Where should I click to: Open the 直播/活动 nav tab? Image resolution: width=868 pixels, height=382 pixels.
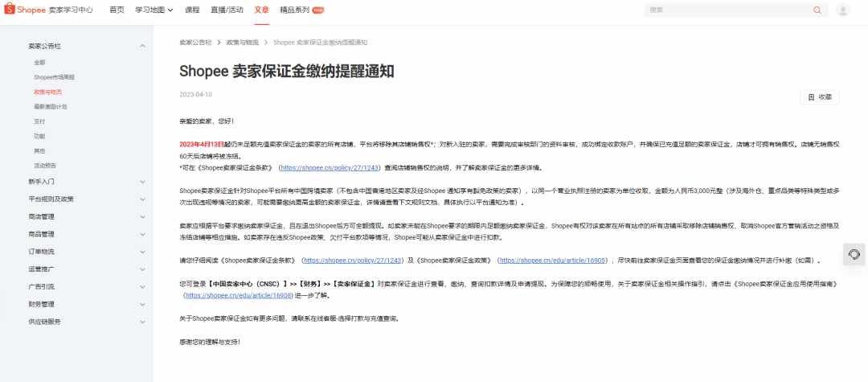[x=227, y=10]
